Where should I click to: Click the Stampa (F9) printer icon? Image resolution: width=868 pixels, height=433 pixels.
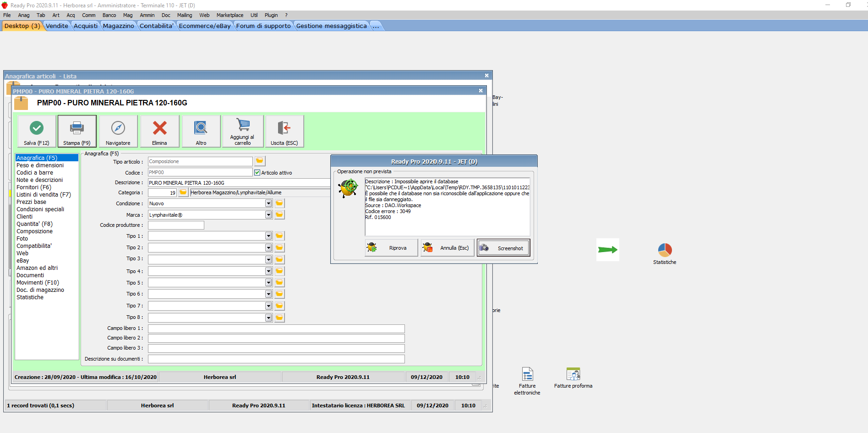(77, 128)
